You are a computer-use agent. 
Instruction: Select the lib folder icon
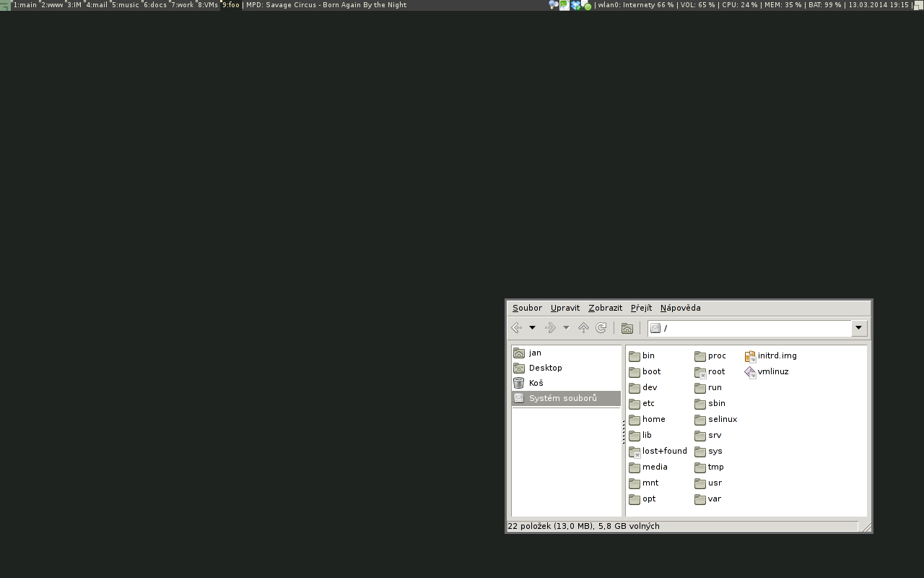pyautogui.click(x=635, y=435)
